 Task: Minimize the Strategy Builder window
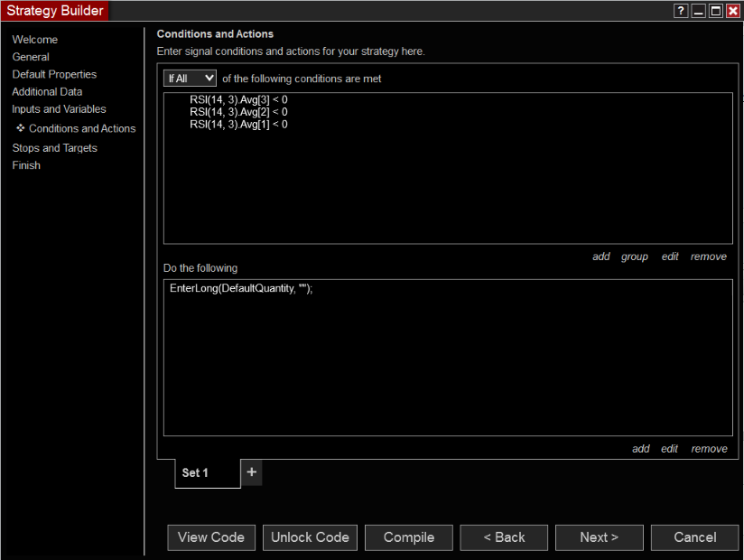(699, 11)
